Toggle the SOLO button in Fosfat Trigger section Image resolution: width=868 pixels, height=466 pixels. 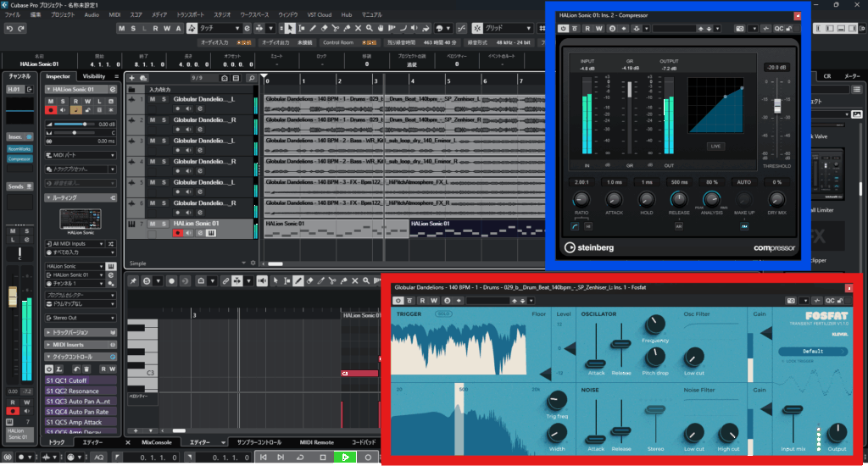442,313
